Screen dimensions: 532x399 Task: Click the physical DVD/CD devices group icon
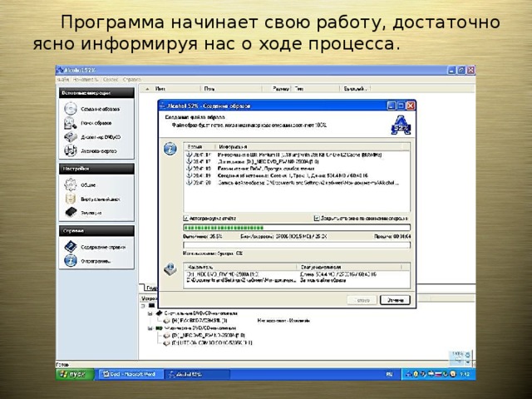(x=159, y=328)
